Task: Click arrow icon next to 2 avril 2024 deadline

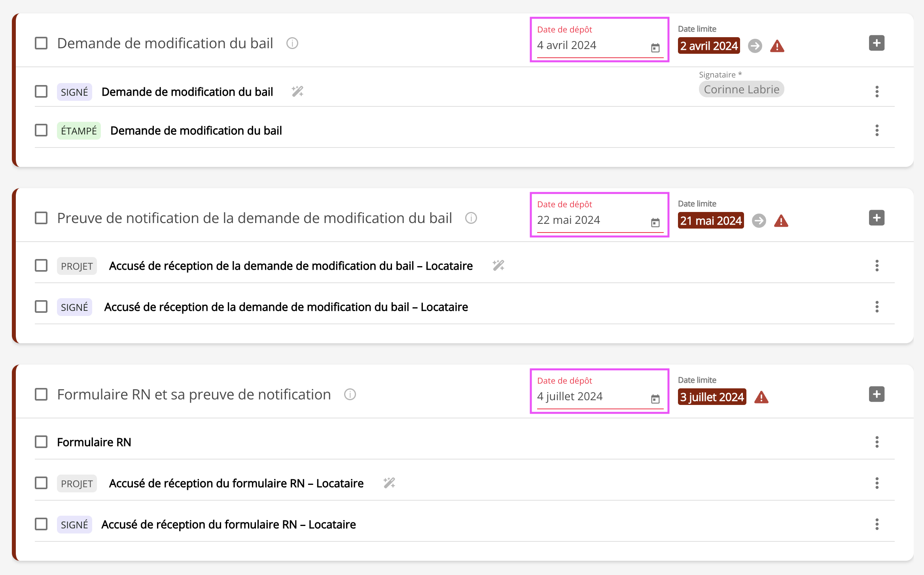Action: click(755, 46)
